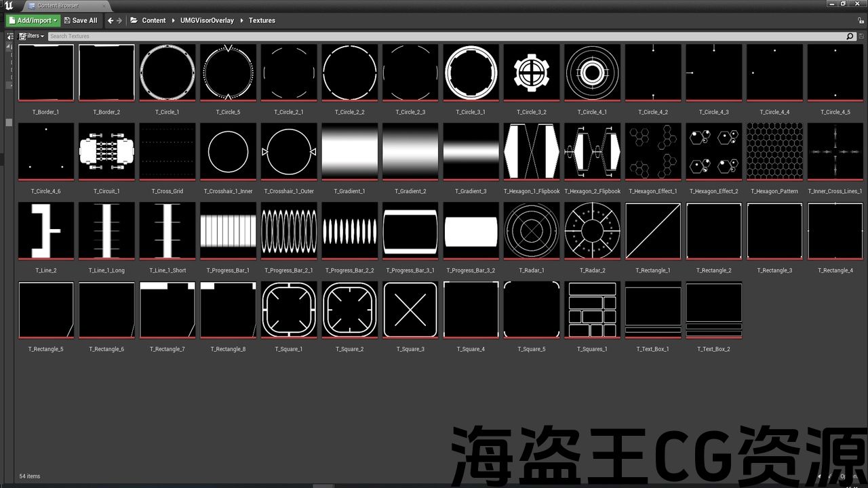The height and width of the screenshot is (488, 868).
Task: Expand arrow after UMGVisorOverlay in path
Action: (241, 20)
